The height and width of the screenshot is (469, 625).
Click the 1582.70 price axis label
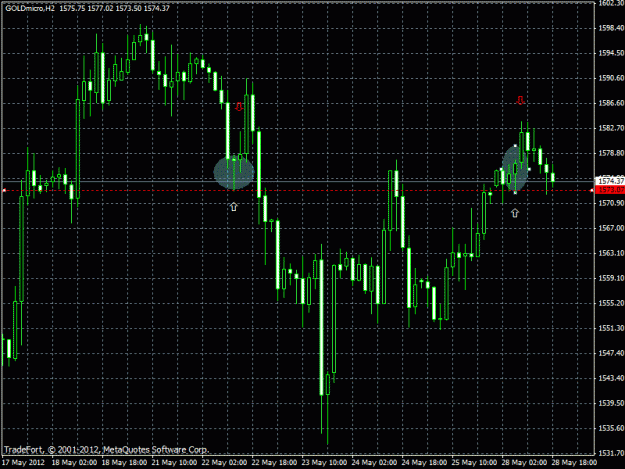click(611, 128)
